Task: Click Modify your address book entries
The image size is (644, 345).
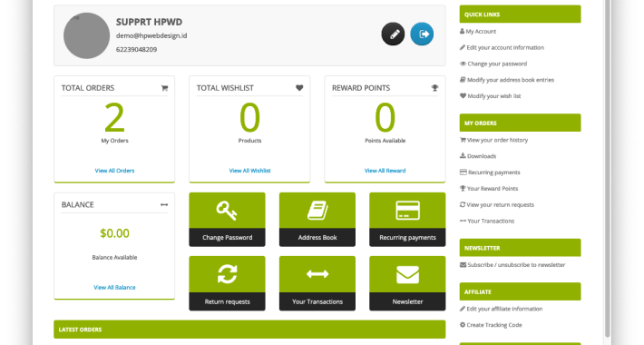Action: pyautogui.click(x=511, y=80)
